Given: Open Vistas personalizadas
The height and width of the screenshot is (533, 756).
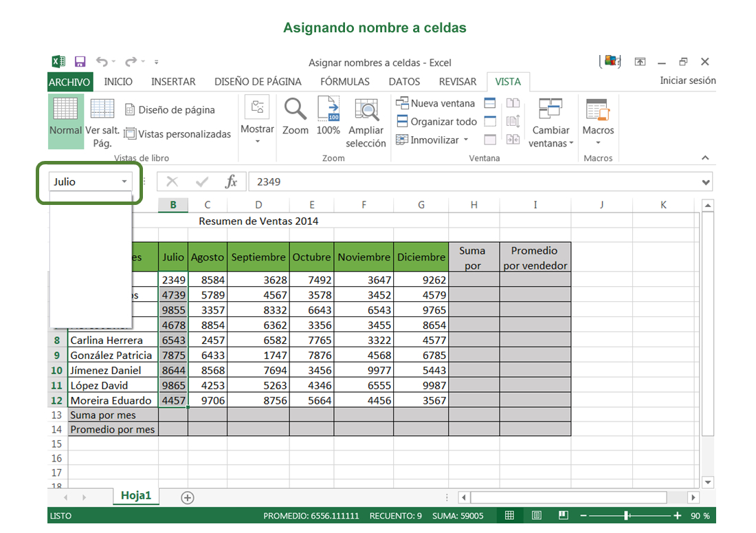Looking at the screenshot, I should click(177, 134).
